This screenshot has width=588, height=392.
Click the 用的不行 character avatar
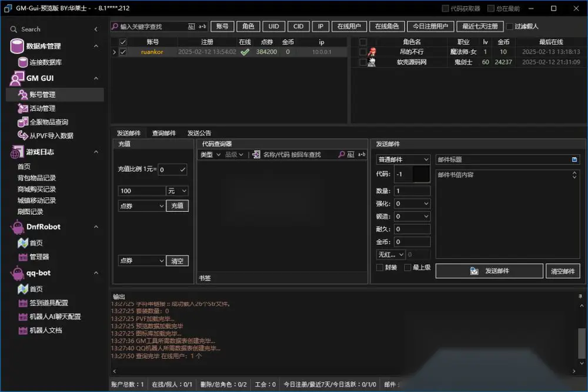pos(372,52)
